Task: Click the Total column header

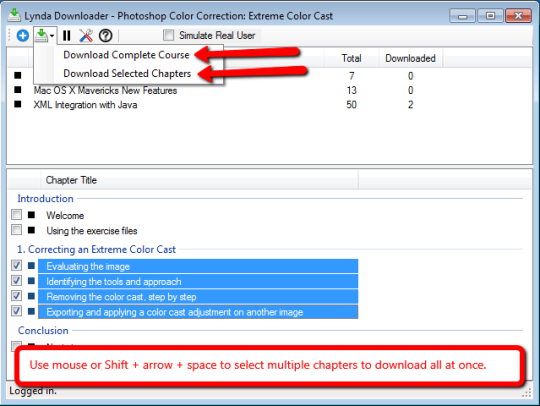Action: (x=351, y=58)
